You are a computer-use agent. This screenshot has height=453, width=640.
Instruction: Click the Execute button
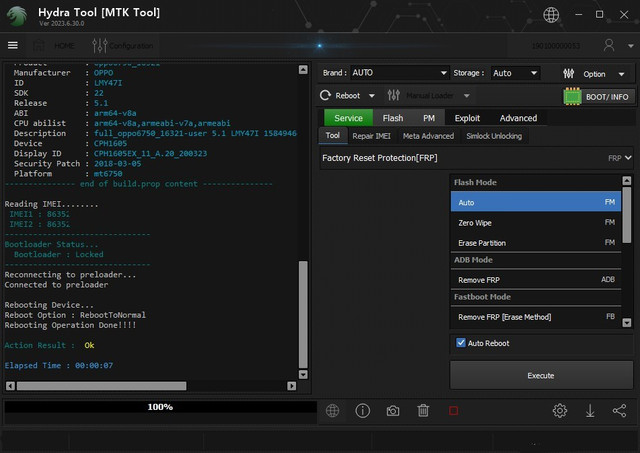point(540,375)
